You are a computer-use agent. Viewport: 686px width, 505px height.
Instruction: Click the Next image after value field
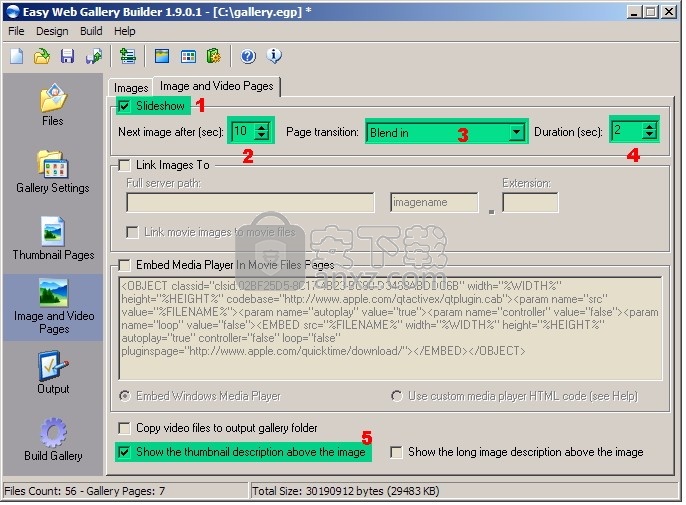[x=244, y=131]
